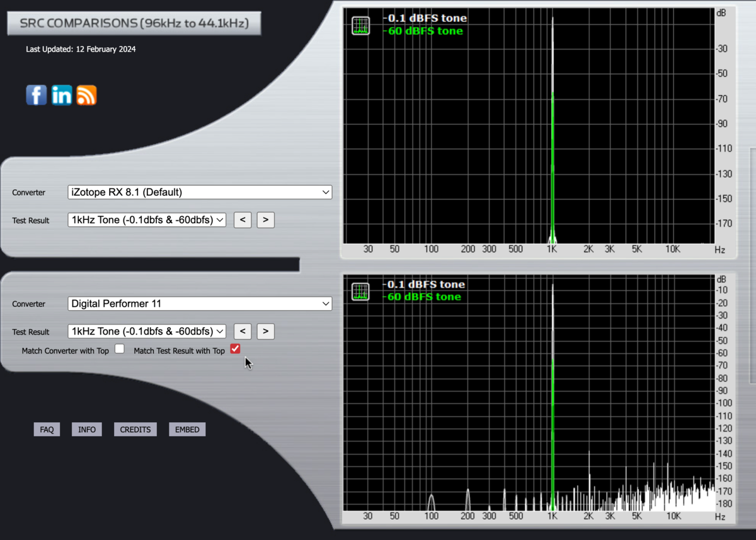Click the -60 dBFS tone legend in bottom graph
The image size is (756, 540).
pos(421,297)
